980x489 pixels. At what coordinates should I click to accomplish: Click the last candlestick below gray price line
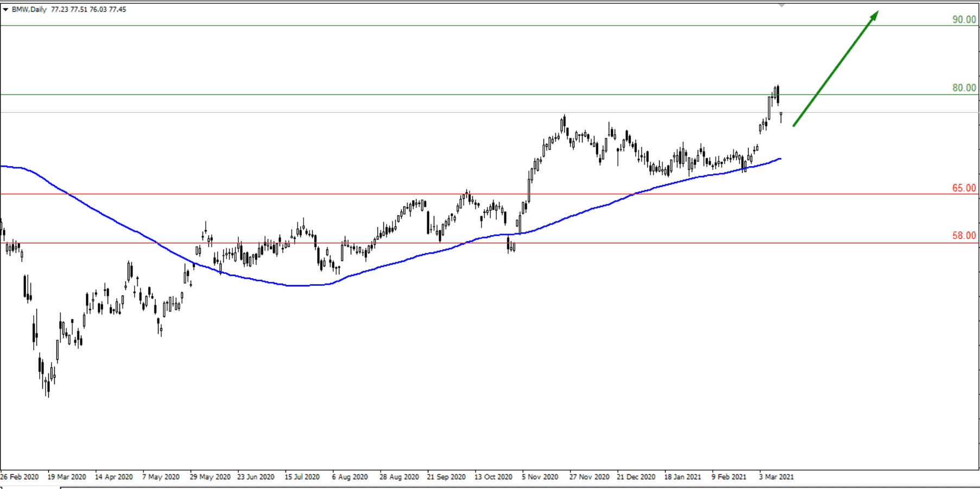(781, 117)
